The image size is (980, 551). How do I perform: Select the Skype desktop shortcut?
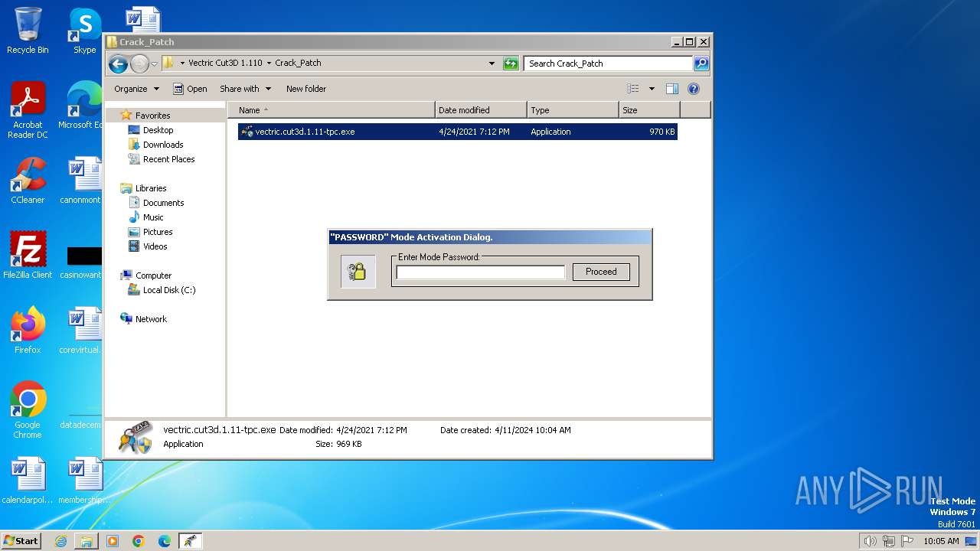click(x=84, y=31)
